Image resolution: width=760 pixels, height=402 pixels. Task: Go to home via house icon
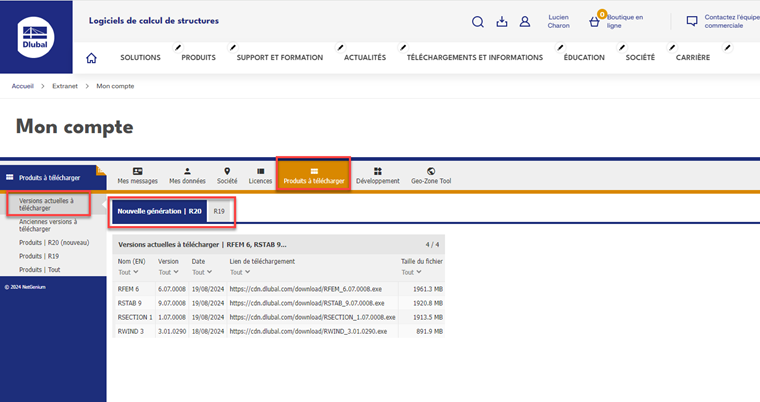[91, 58]
